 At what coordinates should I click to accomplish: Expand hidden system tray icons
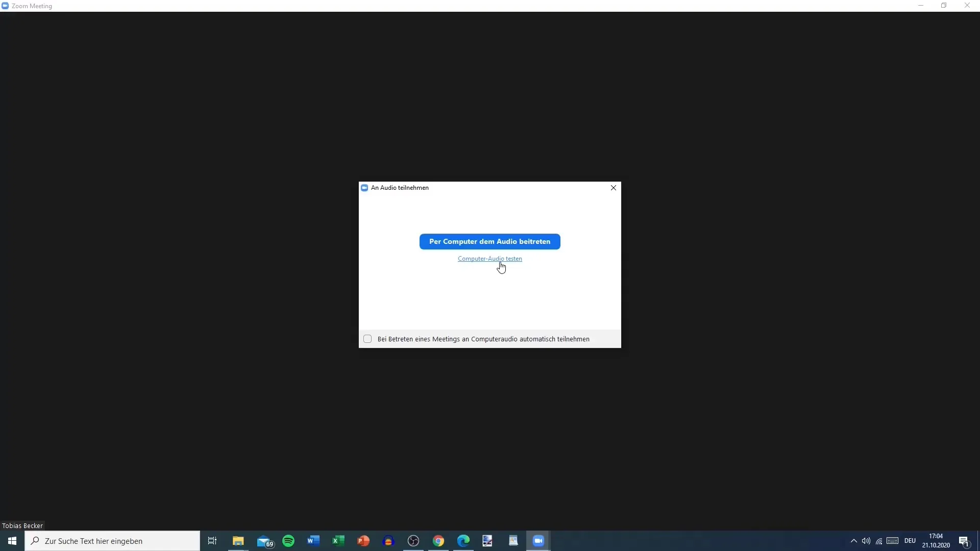coord(853,541)
